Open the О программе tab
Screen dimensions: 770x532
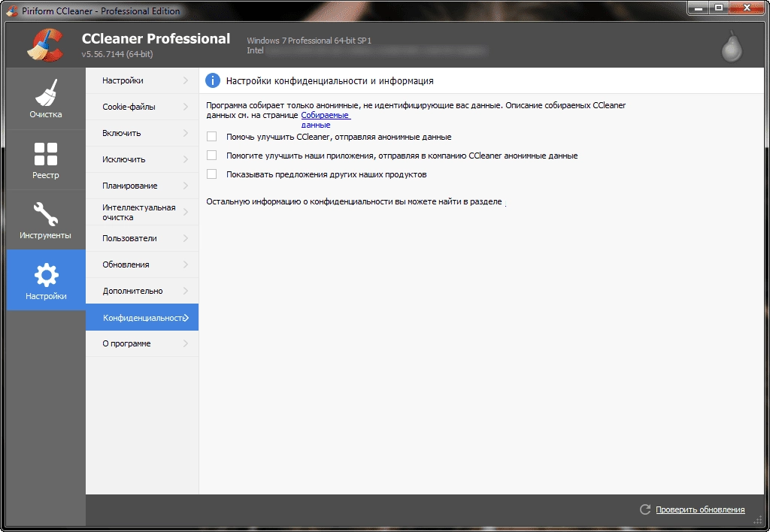(142, 343)
